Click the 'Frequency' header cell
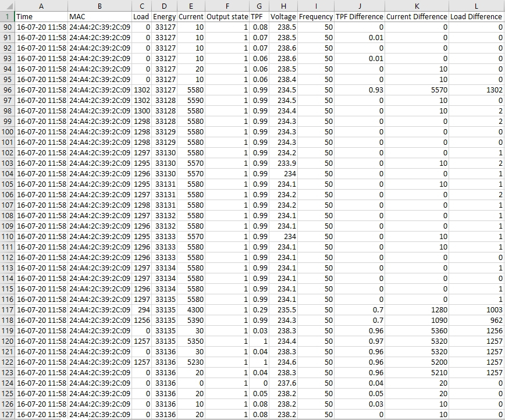This screenshot has width=505, height=420. click(316, 16)
